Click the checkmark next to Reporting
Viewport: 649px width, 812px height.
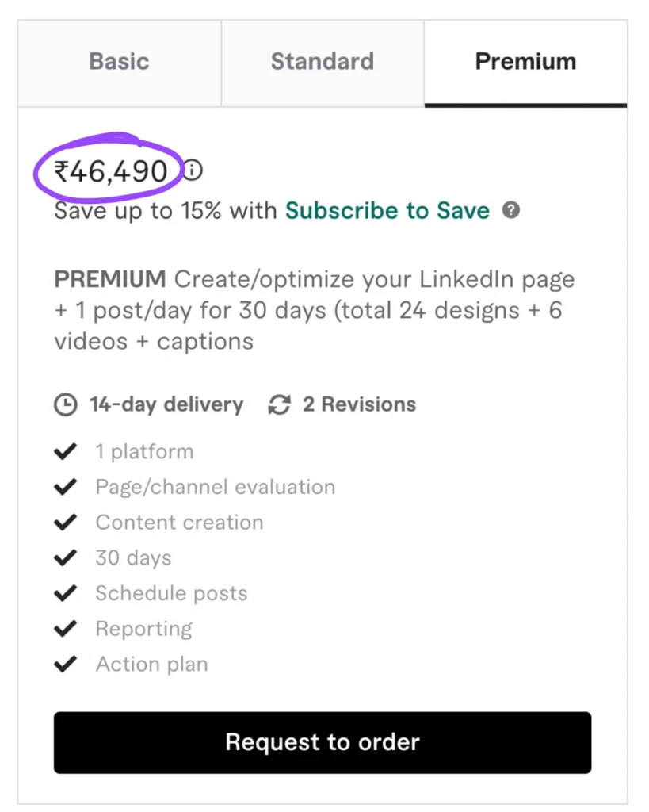[65, 629]
